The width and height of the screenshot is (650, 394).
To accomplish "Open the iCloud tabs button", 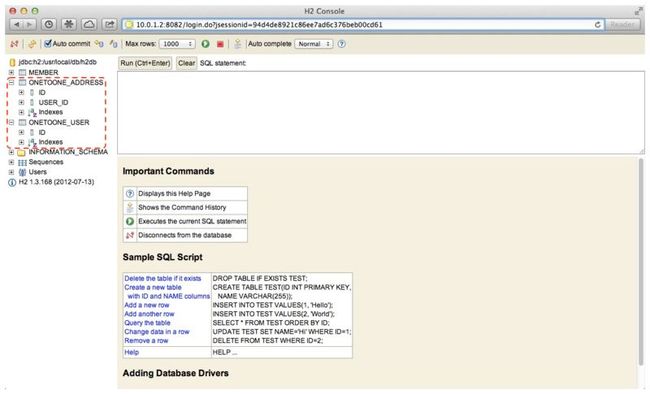I will [x=89, y=24].
